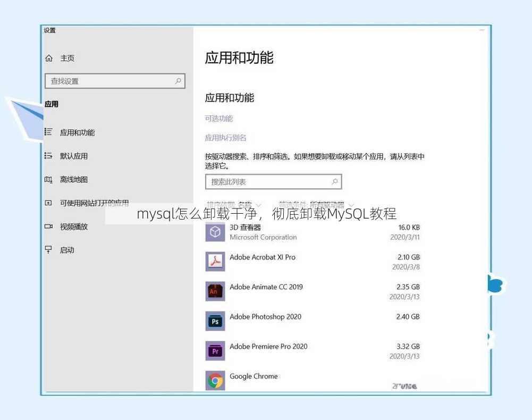
Task: Click the magnifier in 查找设置 box
Action: click(x=178, y=81)
